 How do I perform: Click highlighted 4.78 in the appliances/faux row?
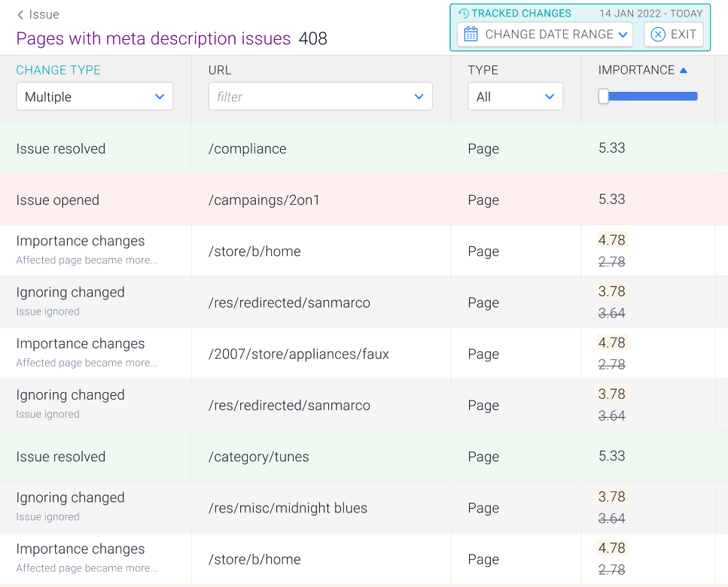pos(612,343)
